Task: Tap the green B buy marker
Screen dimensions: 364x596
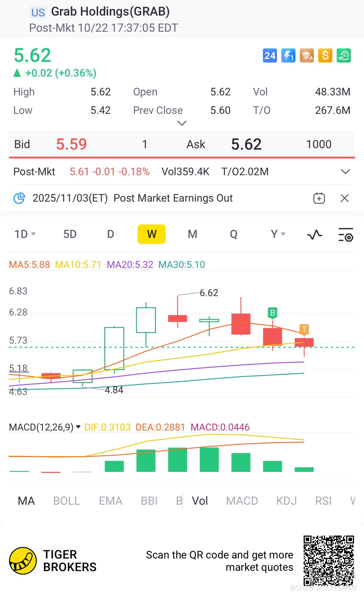Action: coord(273,313)
